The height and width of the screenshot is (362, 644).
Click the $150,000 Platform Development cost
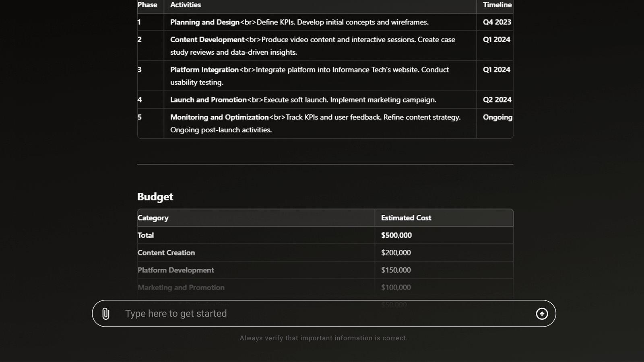click(396, 270)
